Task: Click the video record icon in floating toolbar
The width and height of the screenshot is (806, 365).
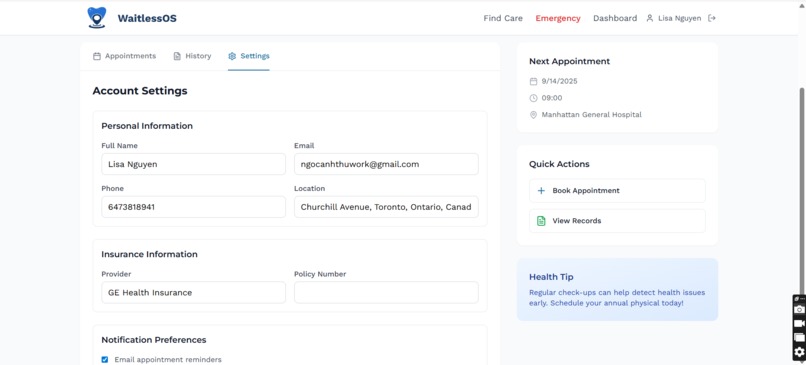Action: (799, 323)
